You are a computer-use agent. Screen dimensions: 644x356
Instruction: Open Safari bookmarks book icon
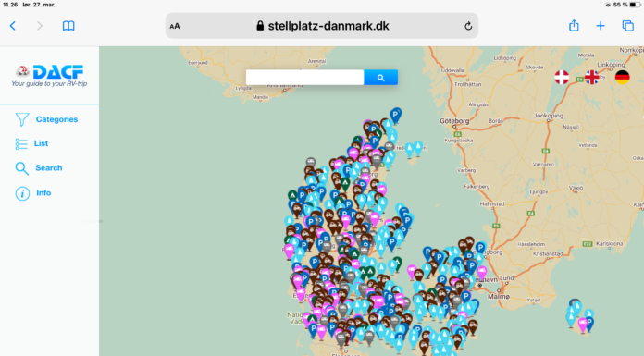(x=68, y=26)
